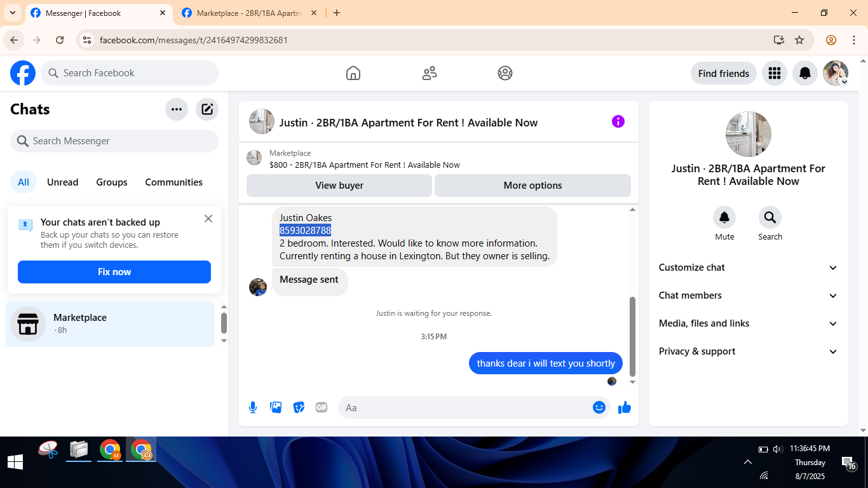Click phone number 8593028788 in message
The image size is (868, 488).
(305, 230)
